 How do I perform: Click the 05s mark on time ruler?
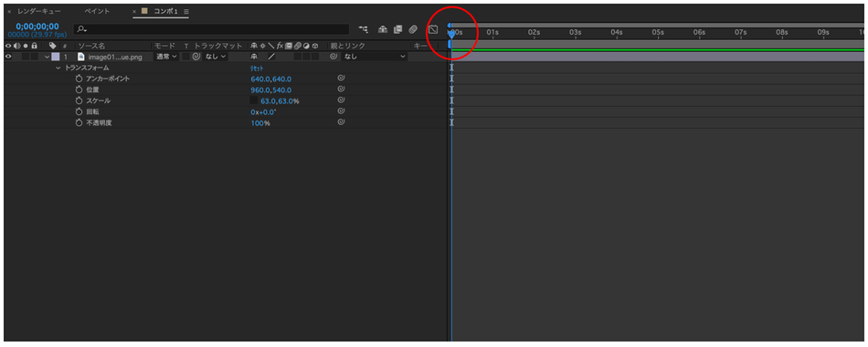click(x=658, y=33)
